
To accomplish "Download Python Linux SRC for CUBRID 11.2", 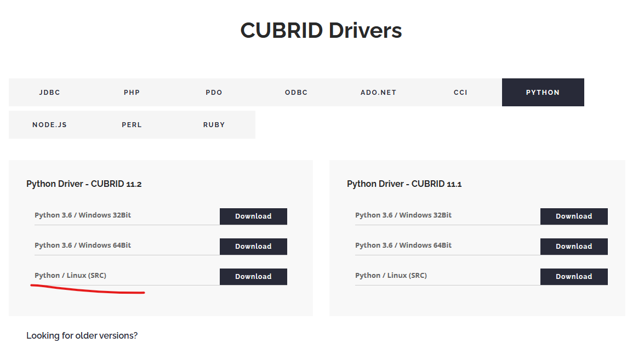I will coord(253,277).
